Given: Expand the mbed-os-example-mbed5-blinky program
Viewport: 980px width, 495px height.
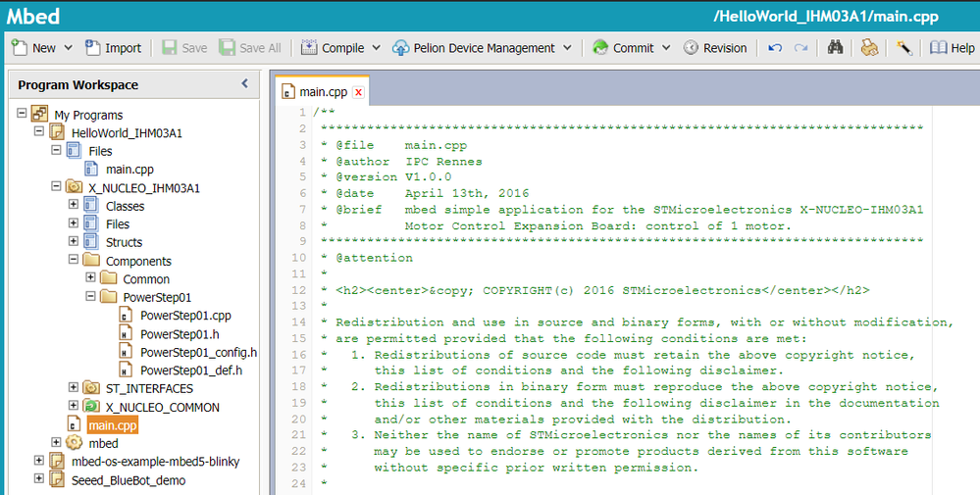Looking at the screenshot, I should pos(39,460).
